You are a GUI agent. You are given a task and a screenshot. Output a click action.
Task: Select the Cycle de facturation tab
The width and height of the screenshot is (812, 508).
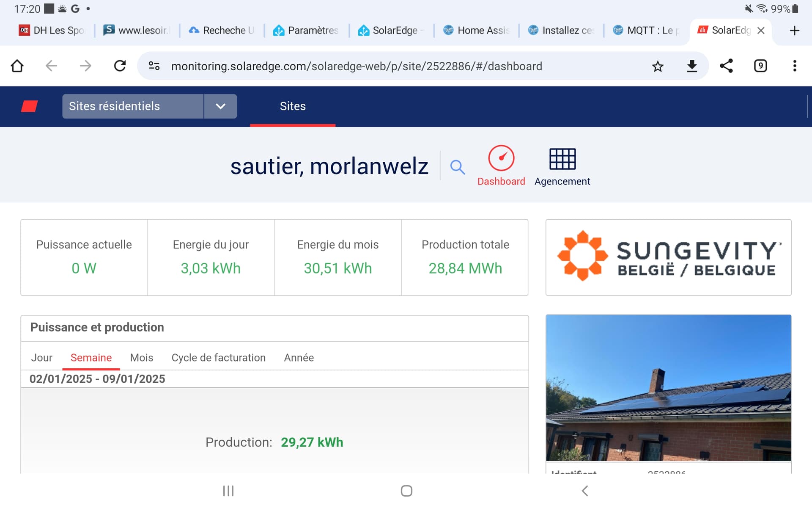point(218,358)
